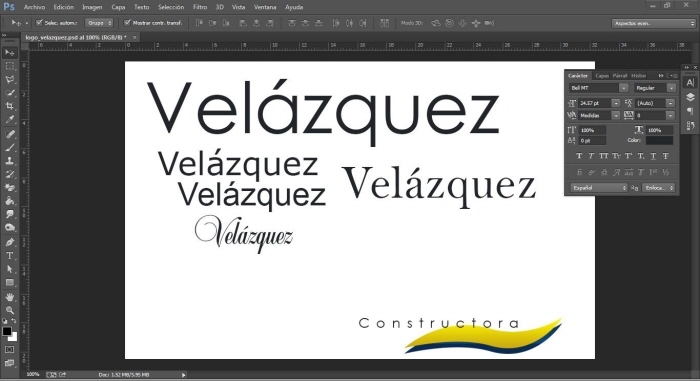
Task: Select the Path Selection tool
Action: click(9, 269)
